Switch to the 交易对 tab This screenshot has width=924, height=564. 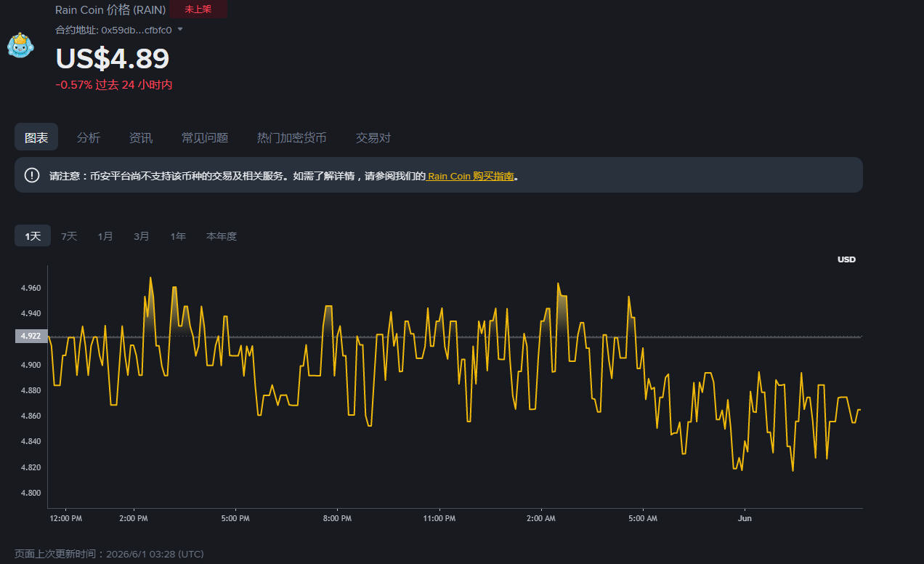[373, 137]
